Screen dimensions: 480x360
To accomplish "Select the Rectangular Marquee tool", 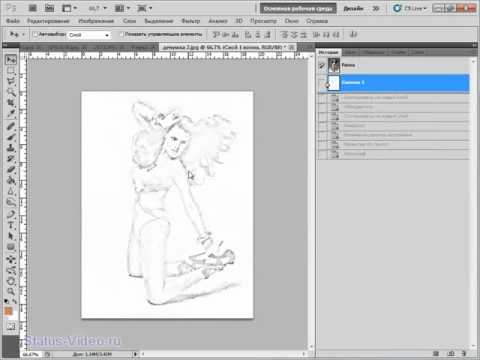I will (11, 71).
